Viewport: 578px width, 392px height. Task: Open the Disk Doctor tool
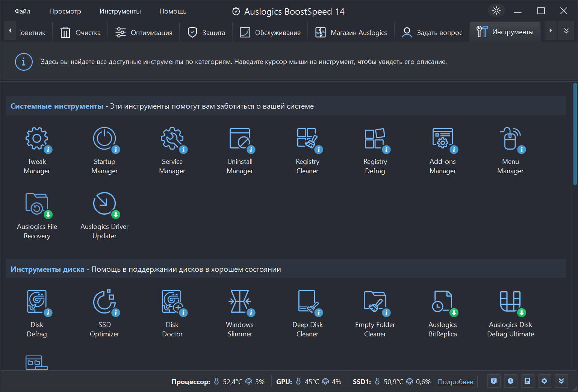tap(172, 313)
